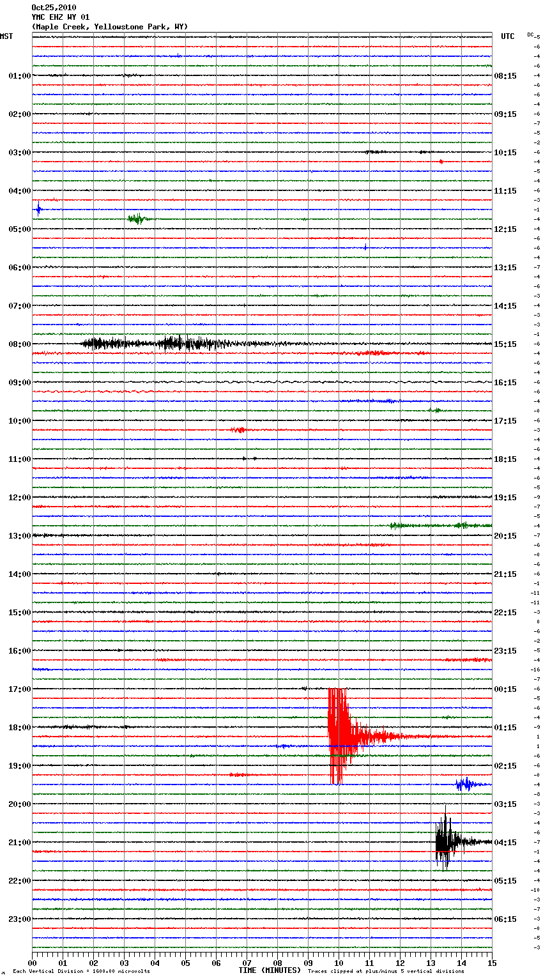543x980 pixels.
Task: Click the Maple Creek, Yellowstone Park location text
Action: [110, 27]
